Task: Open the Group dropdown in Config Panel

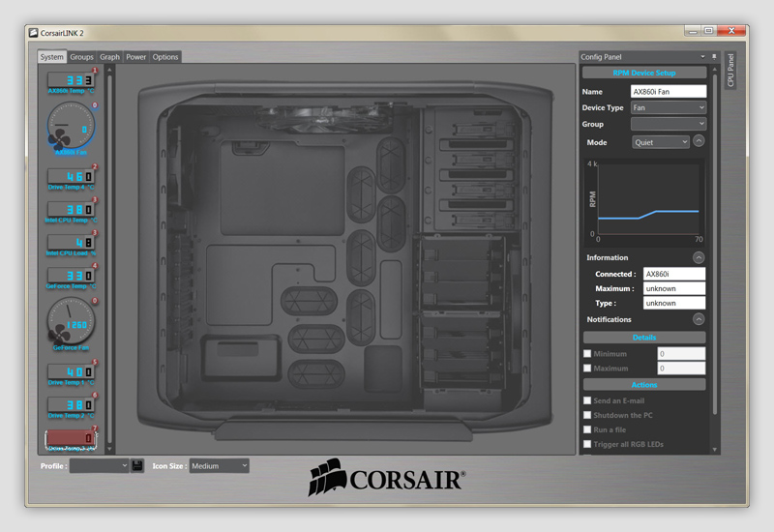Action: tap(669, 124)
